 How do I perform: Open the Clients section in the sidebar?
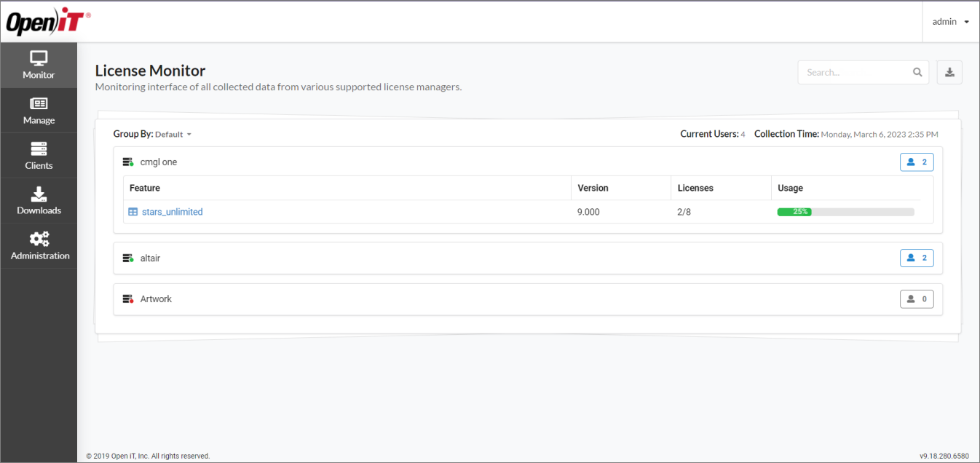[39, 155]
